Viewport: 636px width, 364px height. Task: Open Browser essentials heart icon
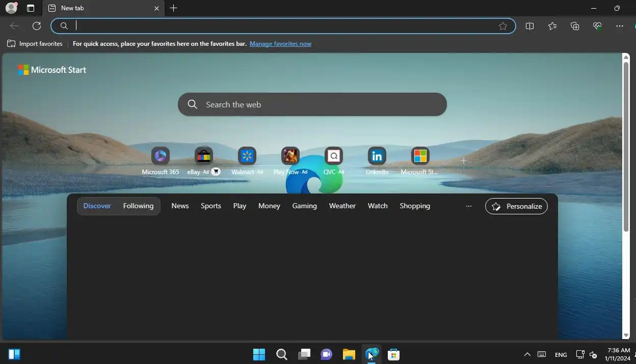point(597,26)
